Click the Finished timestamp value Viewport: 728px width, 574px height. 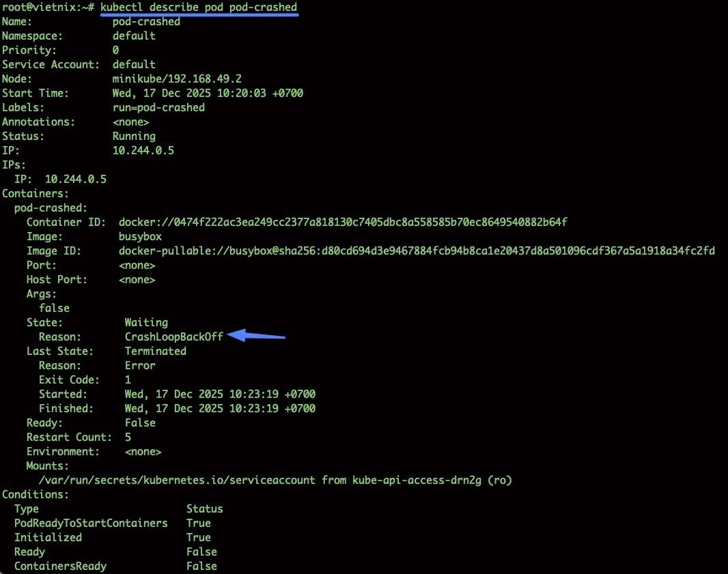[x=220, y=408]
